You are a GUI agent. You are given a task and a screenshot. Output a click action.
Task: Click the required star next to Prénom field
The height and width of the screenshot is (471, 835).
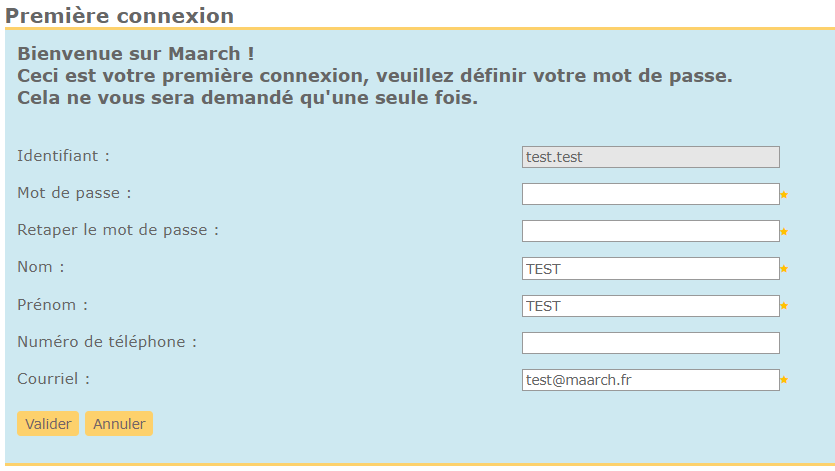784,306
